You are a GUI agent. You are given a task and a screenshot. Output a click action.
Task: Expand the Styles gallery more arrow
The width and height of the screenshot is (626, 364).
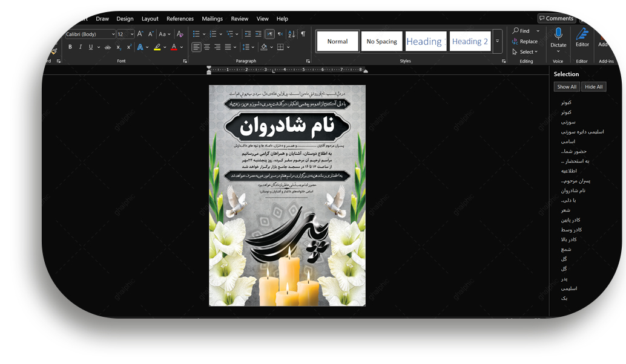point(498,42)
